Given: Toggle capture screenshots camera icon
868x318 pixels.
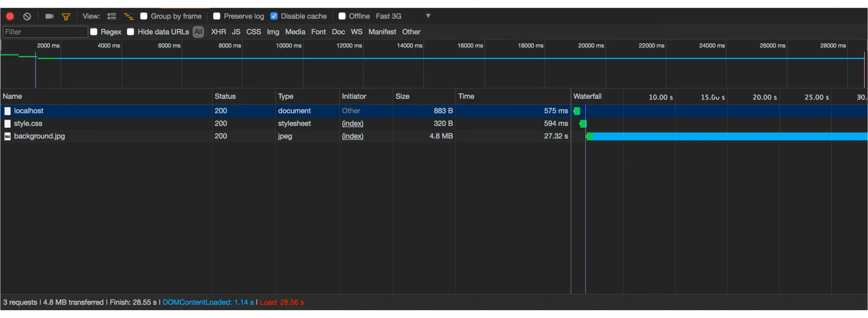Looking at the screenshot, I should 49,16.
